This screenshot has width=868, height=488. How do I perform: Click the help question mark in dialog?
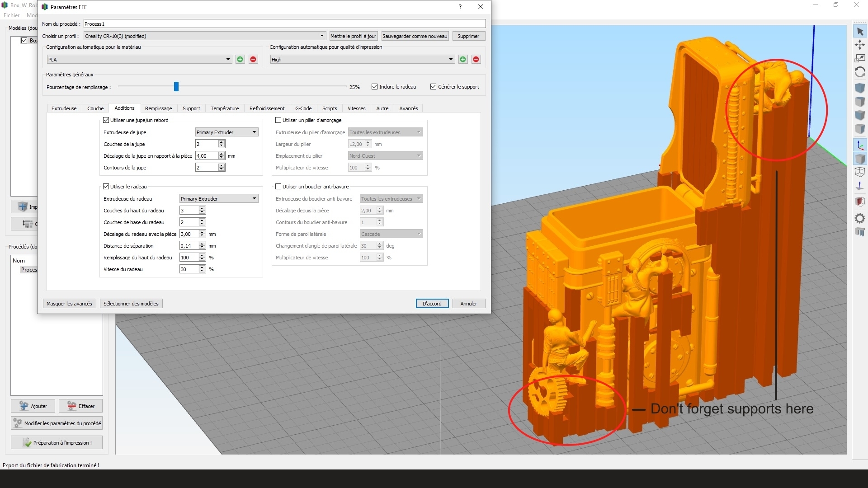[x=460, y=7]
